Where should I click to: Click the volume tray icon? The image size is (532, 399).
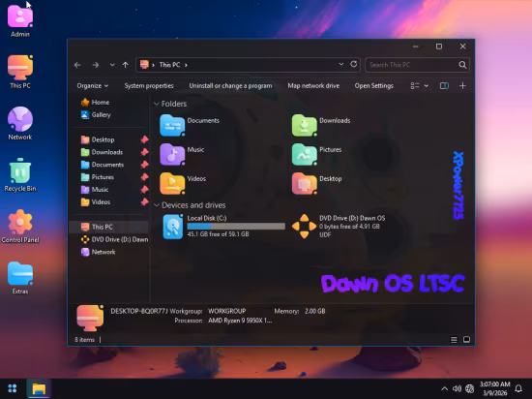(x=457, y=388)
